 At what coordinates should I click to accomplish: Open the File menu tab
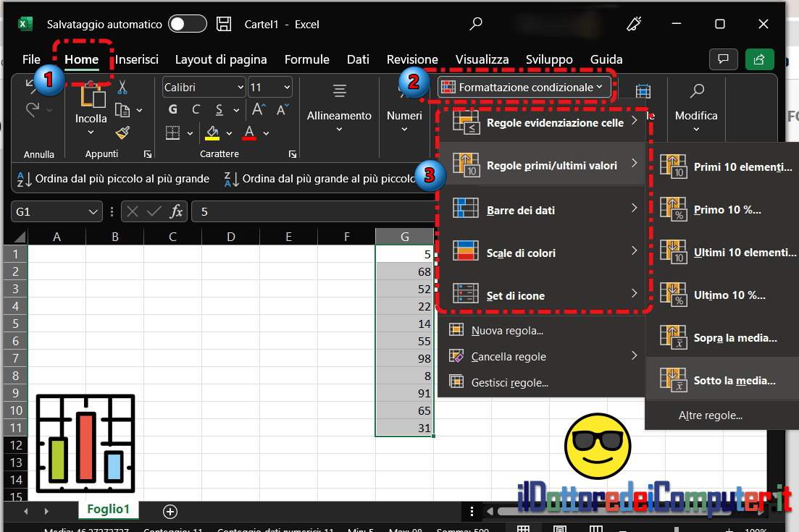pos(31,59)
